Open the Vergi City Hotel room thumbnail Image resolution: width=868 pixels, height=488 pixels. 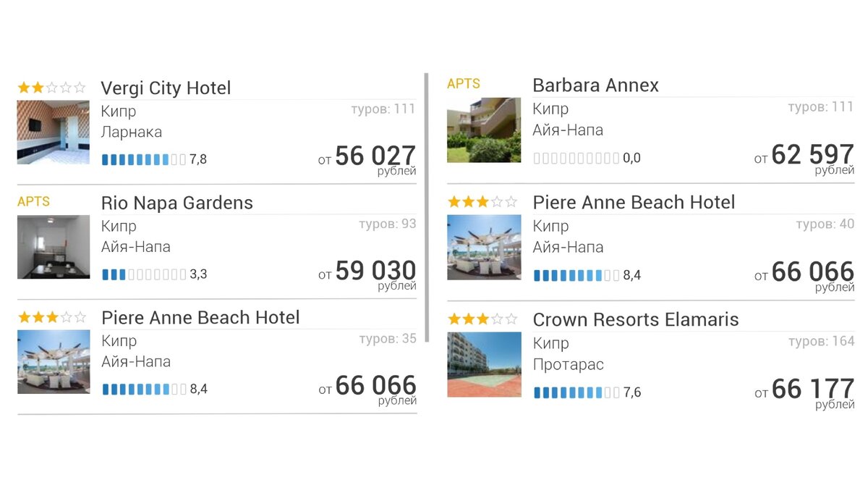54,132
